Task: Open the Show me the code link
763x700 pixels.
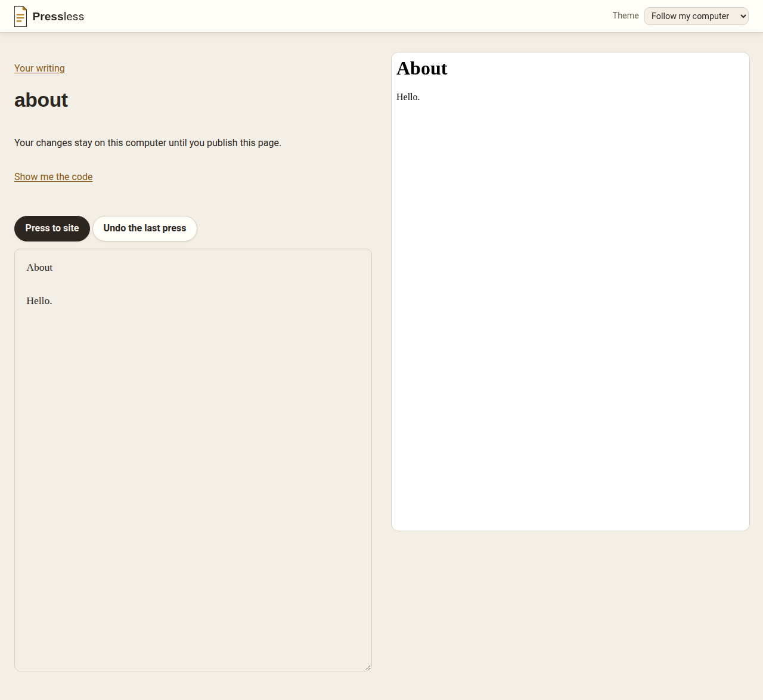Action: pyautogui.click(x=54, y=176)
